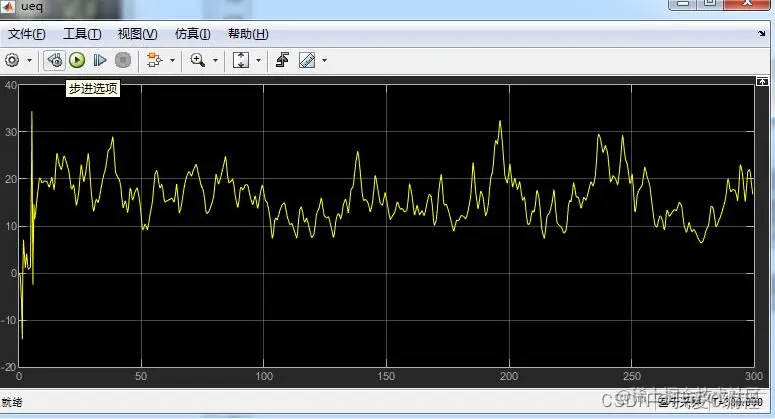
Task: Click the x-axis label 100
Action: 264,377
